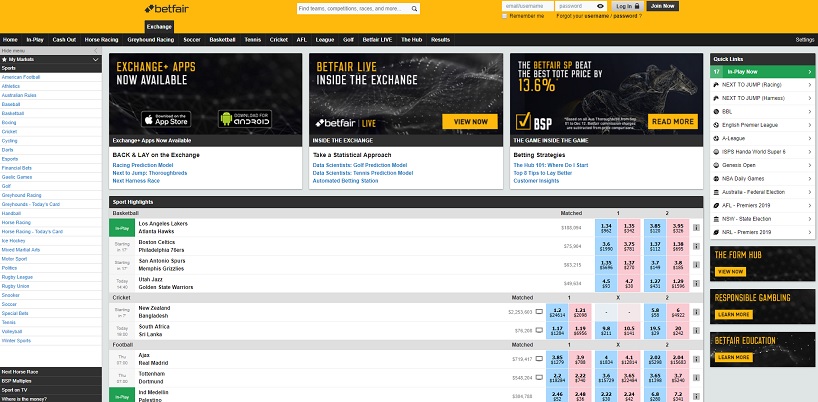Screen dimensions: 818x402
Task: Open info icon for South Africa vs Sri Lanka
Action: click(696, 331)
